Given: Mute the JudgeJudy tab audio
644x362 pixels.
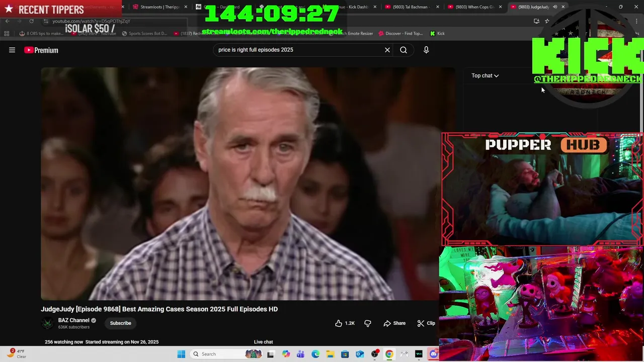Looking at the screenshot, I should click(x=555, y=7).
